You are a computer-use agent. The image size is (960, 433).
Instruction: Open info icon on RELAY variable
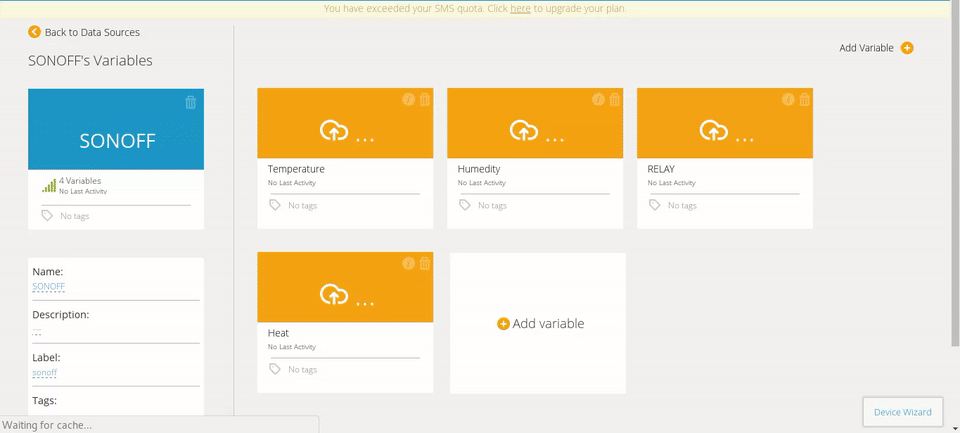pyautogui.click(x=788, y=99)
